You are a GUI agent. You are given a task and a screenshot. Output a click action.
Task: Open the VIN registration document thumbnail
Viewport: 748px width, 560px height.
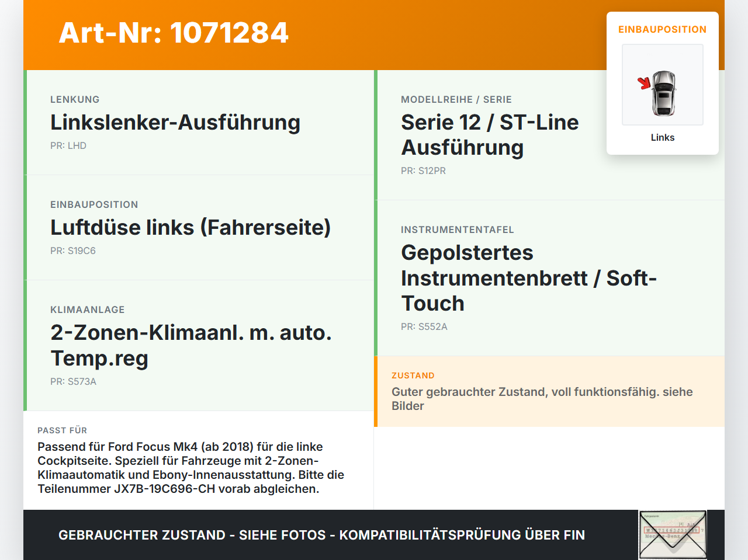(x=673, y=535)
